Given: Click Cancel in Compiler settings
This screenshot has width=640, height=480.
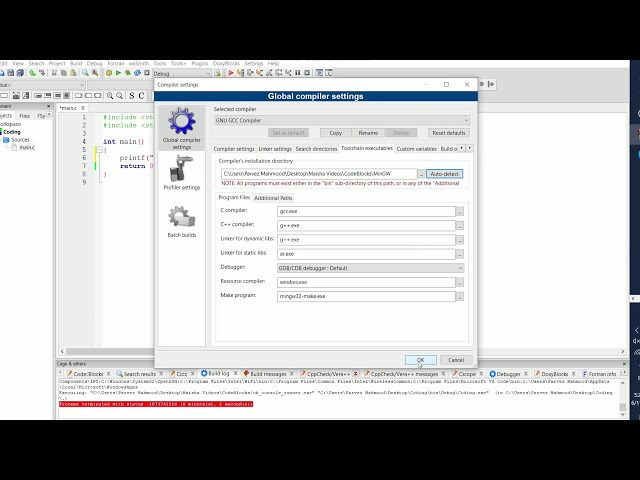Looking at the screenshot, I should pos(456,360).
